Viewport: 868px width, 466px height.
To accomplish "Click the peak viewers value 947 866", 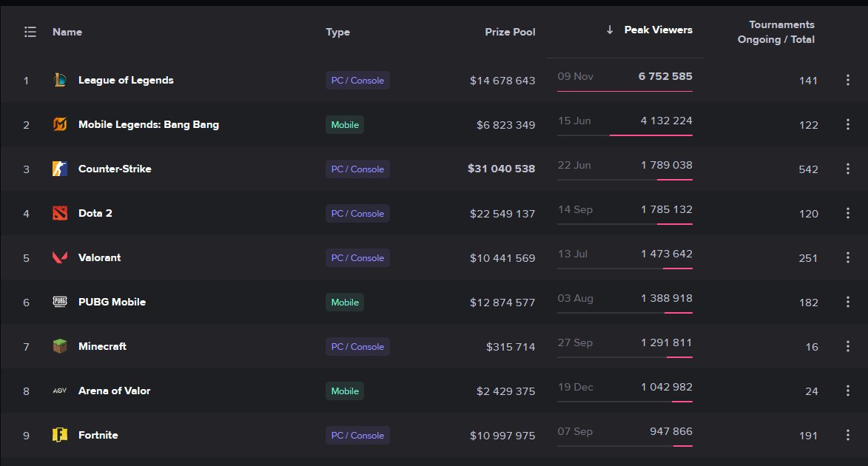I will tap(671, 431).
